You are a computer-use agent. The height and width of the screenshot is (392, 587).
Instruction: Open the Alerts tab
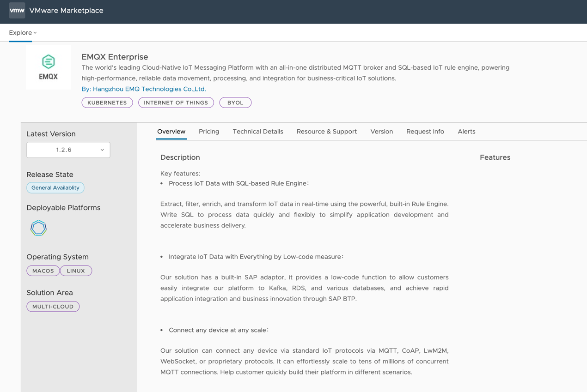(x=466, y=132)
